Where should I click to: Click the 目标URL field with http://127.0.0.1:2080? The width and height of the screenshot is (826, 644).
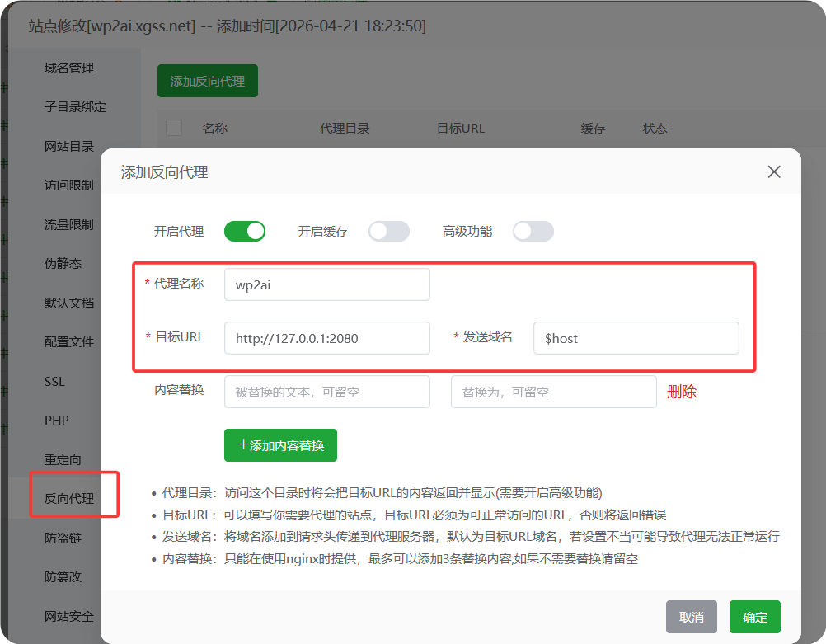pyautogui.click(x=326, y=338)
